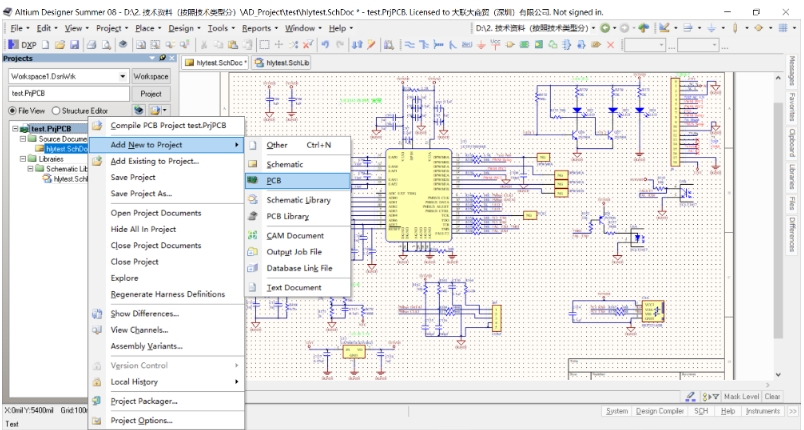Screen dimensions: 804x430
Task: Switch to the hlytest.SchLib tab
Action: pos(282,63)
